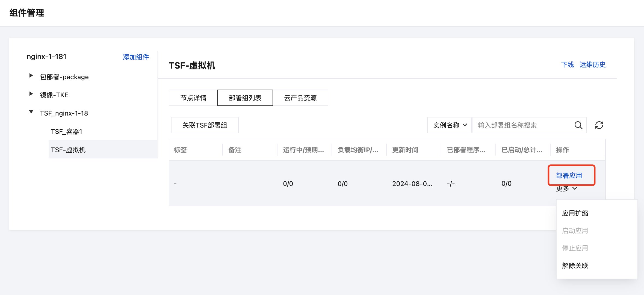Screen dimensions: 644x295
Task: Switch to the 云产品资源 tab
Action: click(x=300, y=98)
